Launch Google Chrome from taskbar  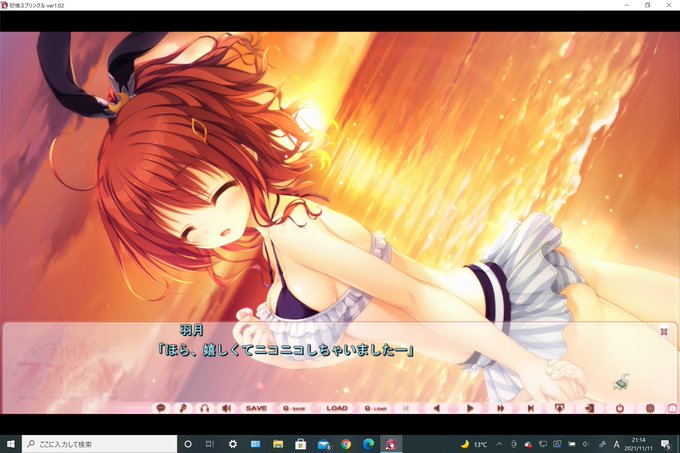346,444
